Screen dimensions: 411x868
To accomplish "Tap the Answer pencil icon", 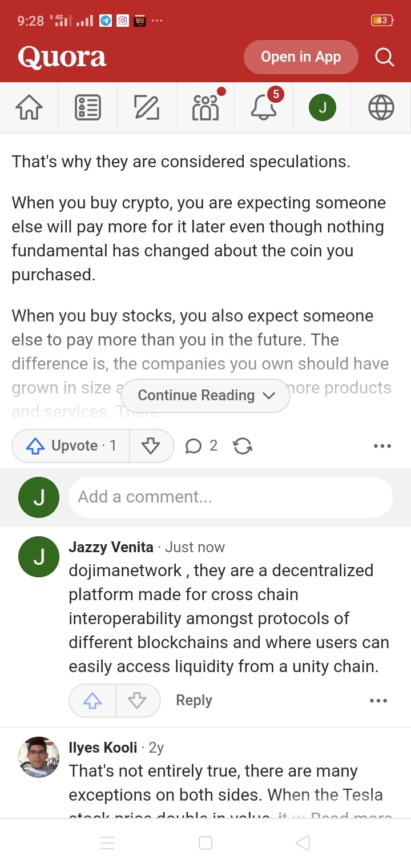I will (147, 107).
